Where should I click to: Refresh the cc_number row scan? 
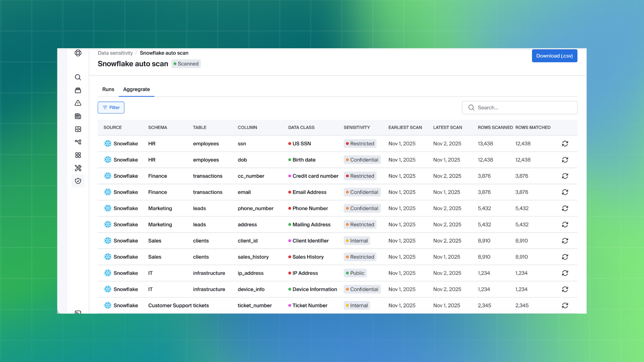[565, 176]
